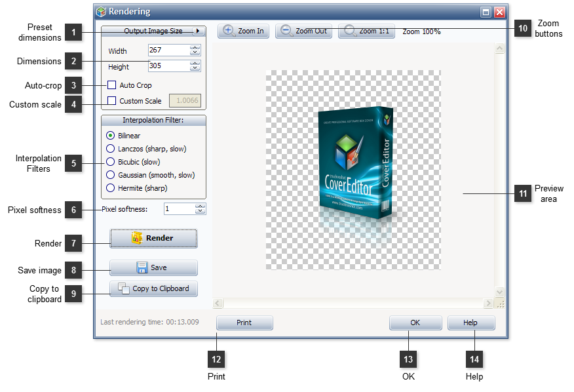Click the Print button
This screenshot has height=392, width=574.
click(x=244, y=323)
